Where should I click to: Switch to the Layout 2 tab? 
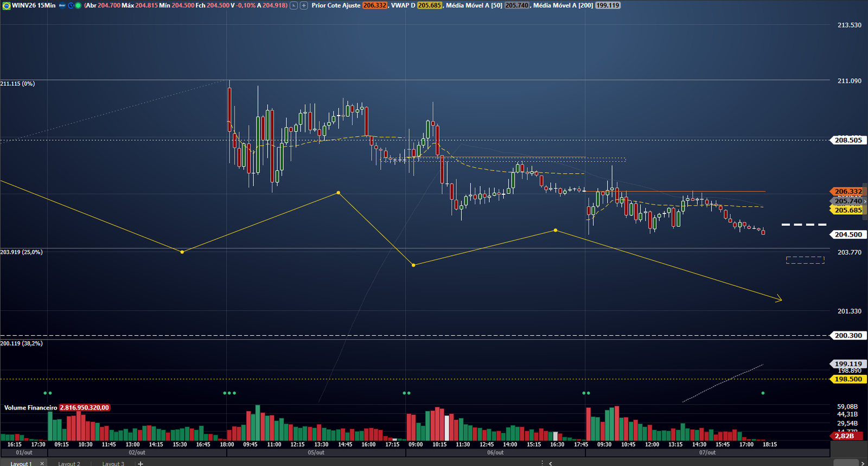point(69,463)
